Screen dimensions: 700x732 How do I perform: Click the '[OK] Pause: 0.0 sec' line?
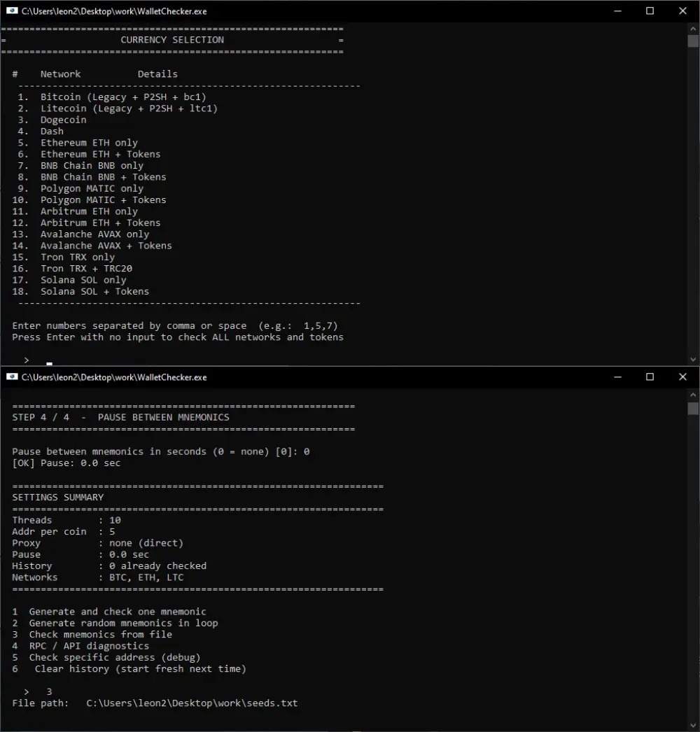tap(66, 463)
